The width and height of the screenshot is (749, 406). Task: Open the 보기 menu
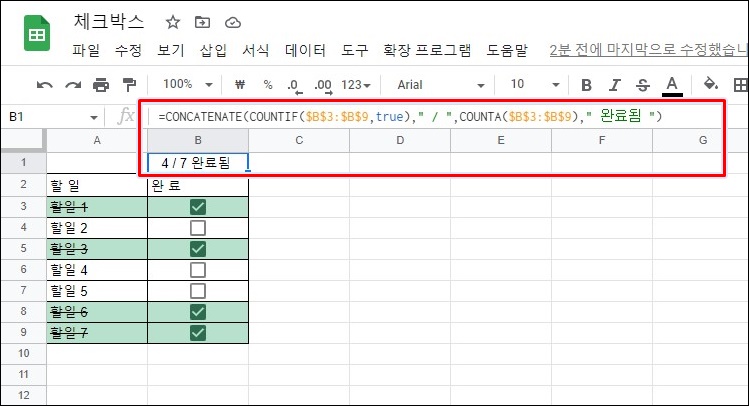(171, 50)
